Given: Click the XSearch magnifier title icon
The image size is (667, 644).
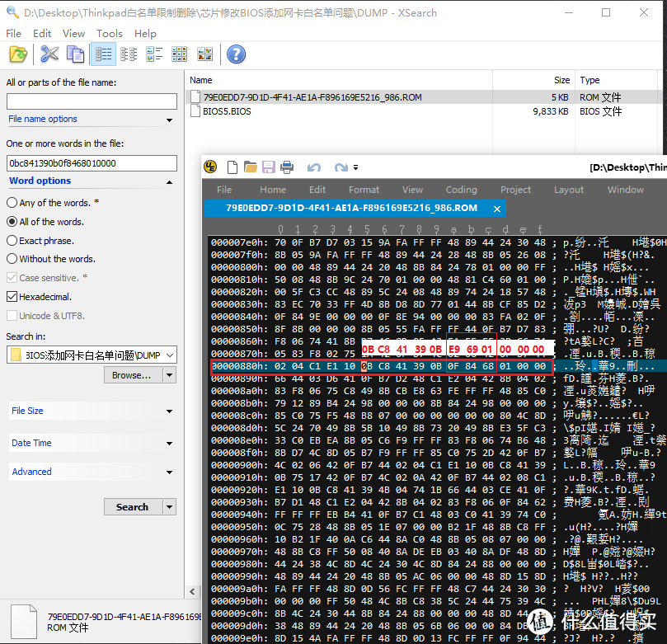Looking at the screenshot, I should pos(12,12).
